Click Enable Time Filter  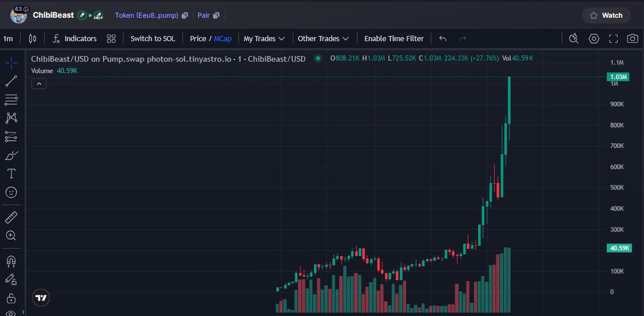[394, 39]
